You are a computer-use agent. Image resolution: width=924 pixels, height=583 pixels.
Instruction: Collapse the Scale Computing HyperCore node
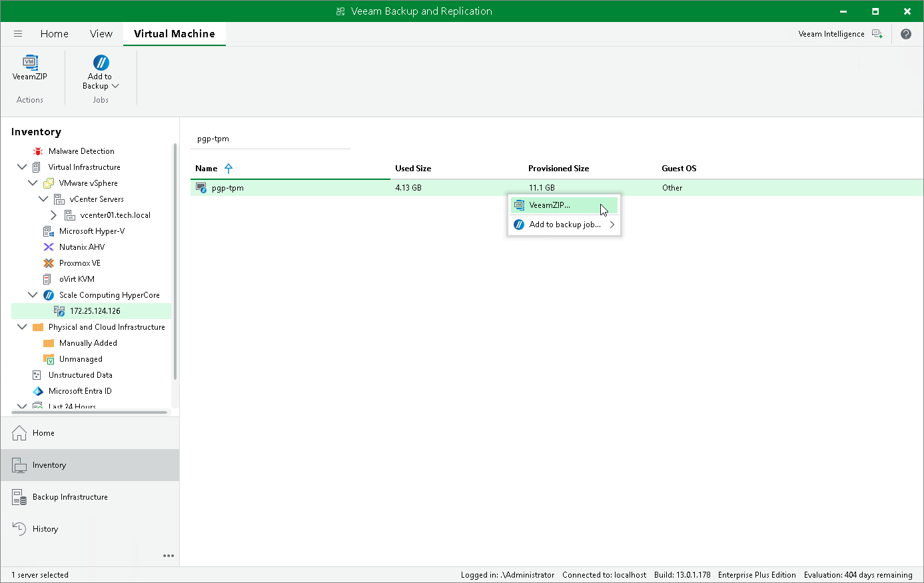click(x=33, y=295)
